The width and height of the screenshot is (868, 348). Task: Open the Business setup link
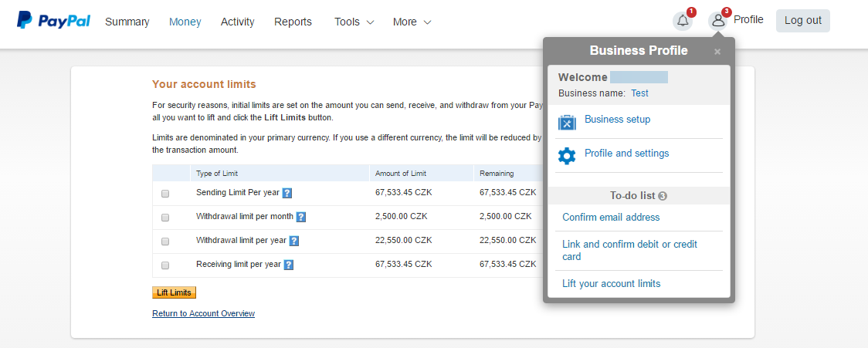point(617,119)
